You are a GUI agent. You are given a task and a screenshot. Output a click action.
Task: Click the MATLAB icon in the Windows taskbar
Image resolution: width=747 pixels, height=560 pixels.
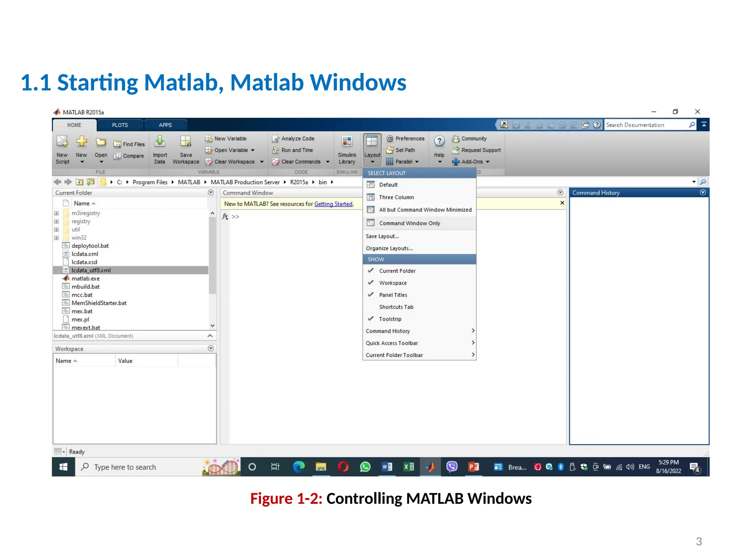(x=430, y=467)
